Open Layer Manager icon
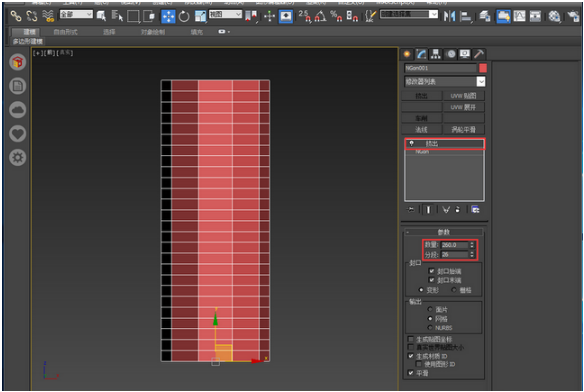 pos(484,16)
